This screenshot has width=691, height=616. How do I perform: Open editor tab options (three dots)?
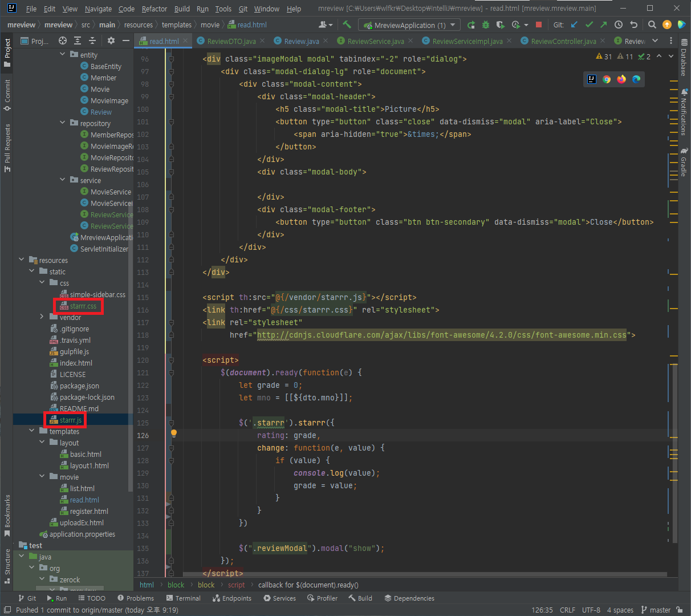pyautogui.click(x=670, y=41)
